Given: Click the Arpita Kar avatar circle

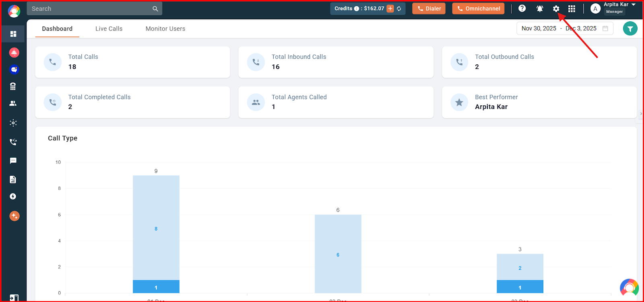Looking at the screenshot, I should pos(595,9).
